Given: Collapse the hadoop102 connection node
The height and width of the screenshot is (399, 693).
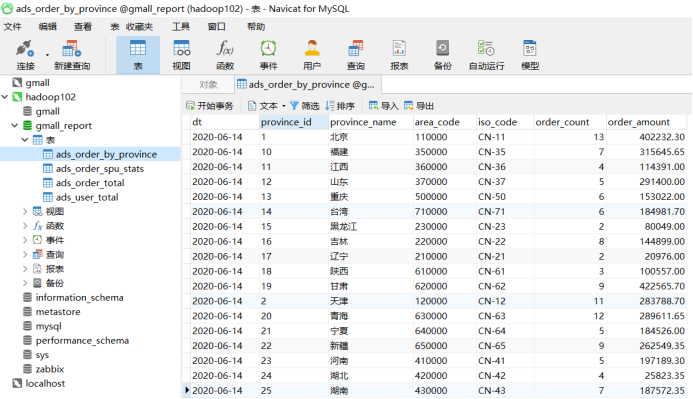Looking at the screenshot, I should click(x=5, y=97).
